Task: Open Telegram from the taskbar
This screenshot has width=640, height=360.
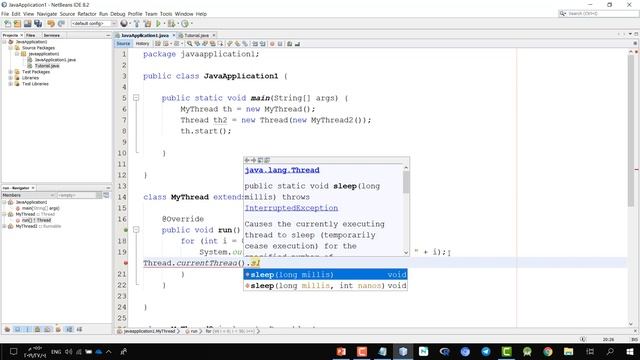Action: tap(486, 351)
